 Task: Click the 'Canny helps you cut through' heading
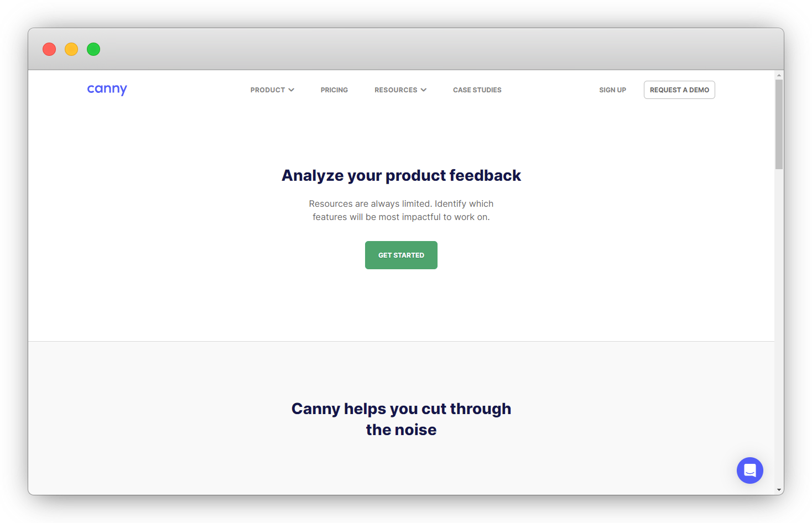[x=402, y=409]
